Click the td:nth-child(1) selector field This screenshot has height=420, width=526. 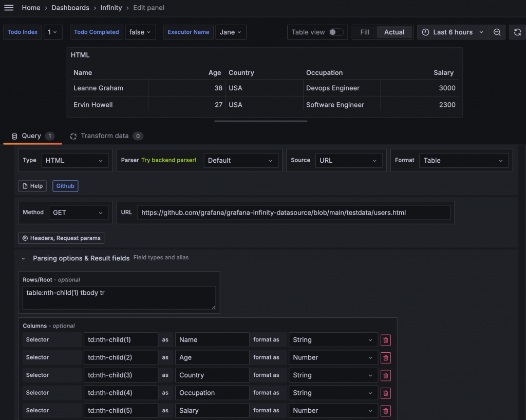coord(121,340)
